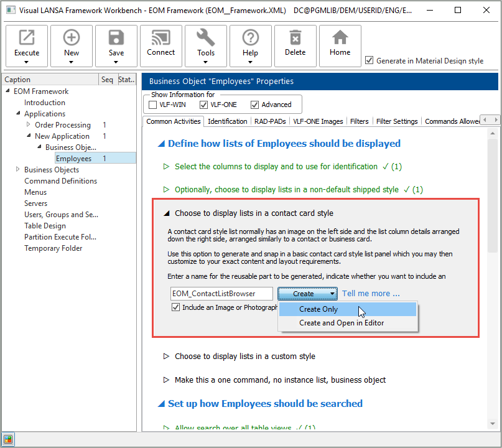Screen dimensions: 502x448
Task: Click the Save floppy disk icon
Action: coord(116,38)
